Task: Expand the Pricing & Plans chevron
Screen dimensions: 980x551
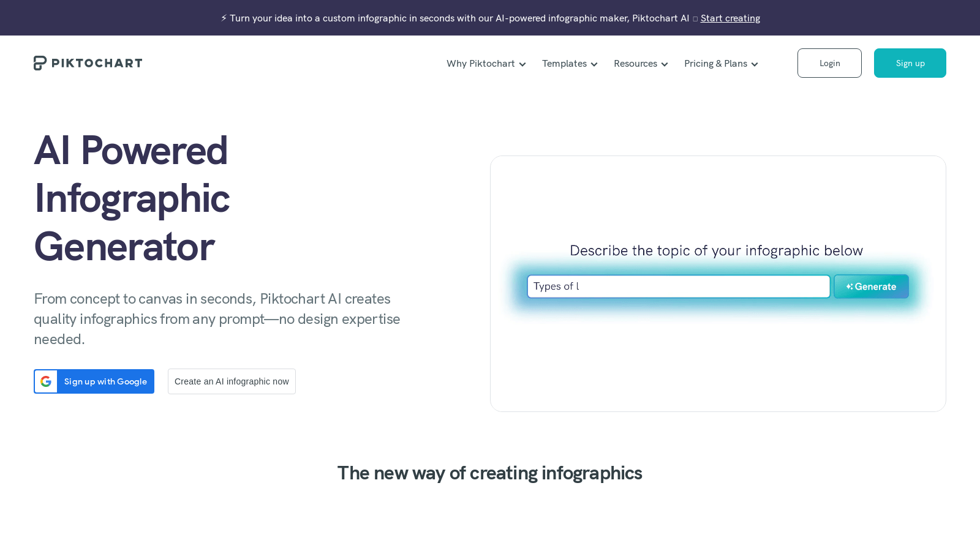Action: [755, 64]
